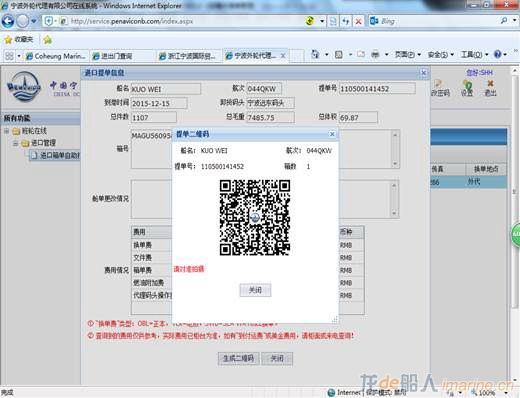Click the 换单费 row in fee table
Image resolution: width=520 pixels, height=398 pixels.
247,245
